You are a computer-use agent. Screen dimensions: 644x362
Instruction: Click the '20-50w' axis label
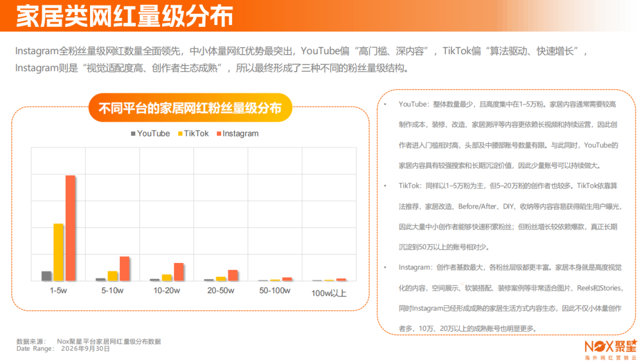(x=221, y=290)
